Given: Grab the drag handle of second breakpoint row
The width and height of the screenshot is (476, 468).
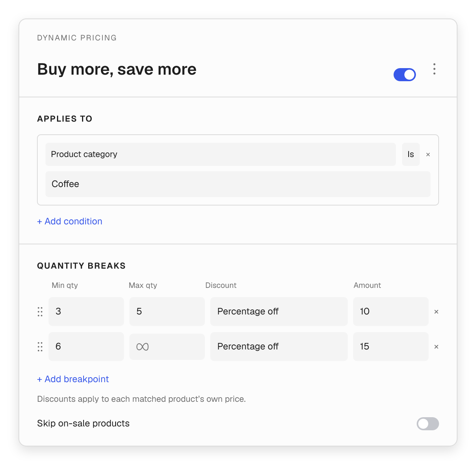Looking at the screenshot, I should coord(40,347).
